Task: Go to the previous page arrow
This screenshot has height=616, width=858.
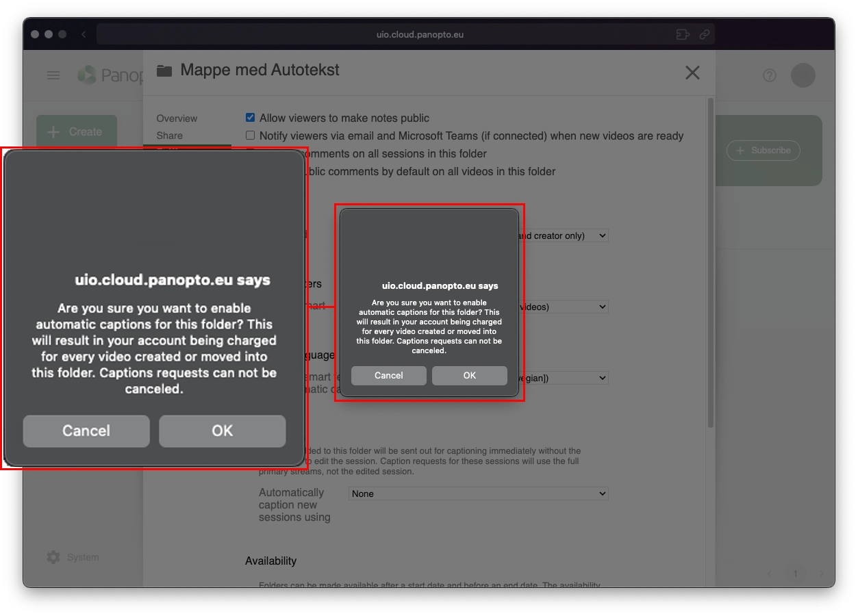Action: pos(770,574)
